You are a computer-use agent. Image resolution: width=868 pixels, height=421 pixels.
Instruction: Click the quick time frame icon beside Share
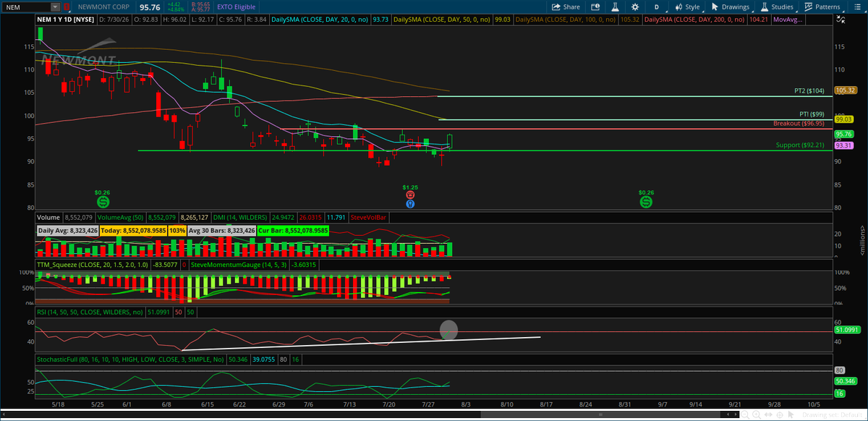click(x=597, y=7)
